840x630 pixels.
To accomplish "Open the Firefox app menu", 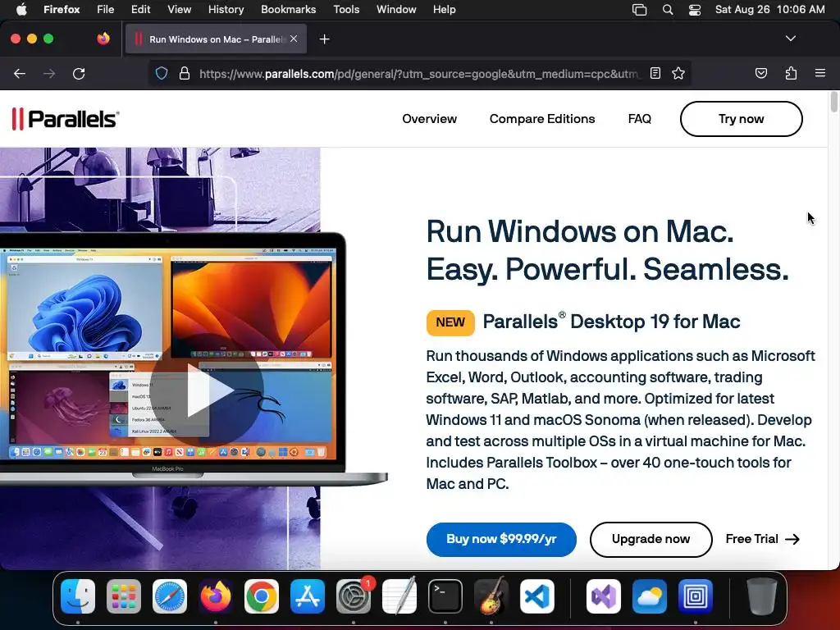I will pos(62,10).
